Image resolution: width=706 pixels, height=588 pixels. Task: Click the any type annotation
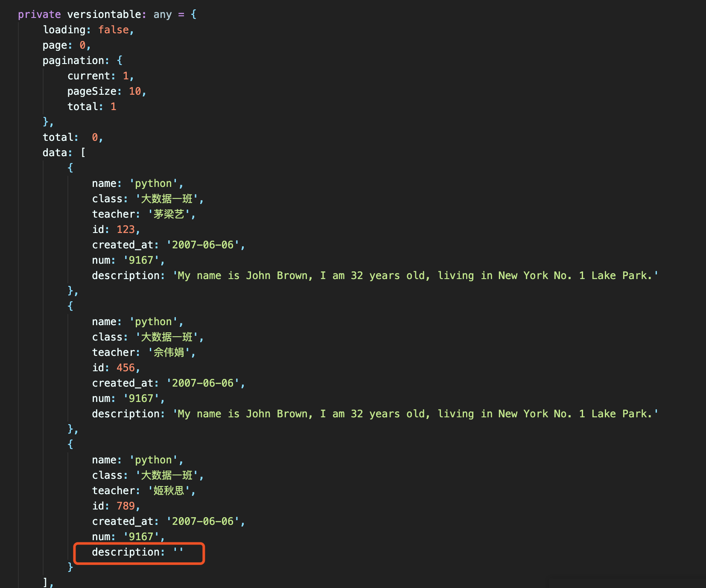(x=163, y=14)
